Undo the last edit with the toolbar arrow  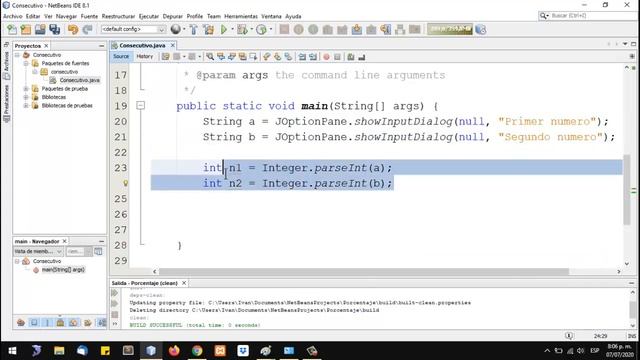73,29
